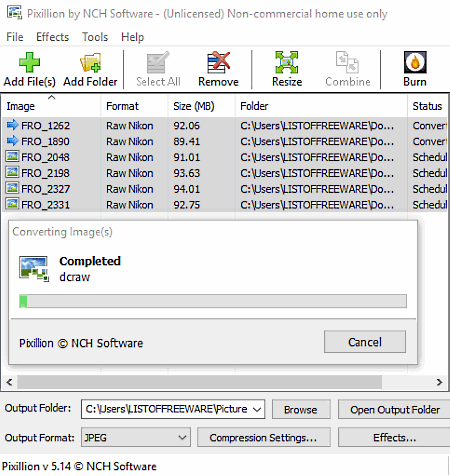This screenshot has width=450, height=476.
Task: Sort by the Folder column header
Action: tap(321, 106)
